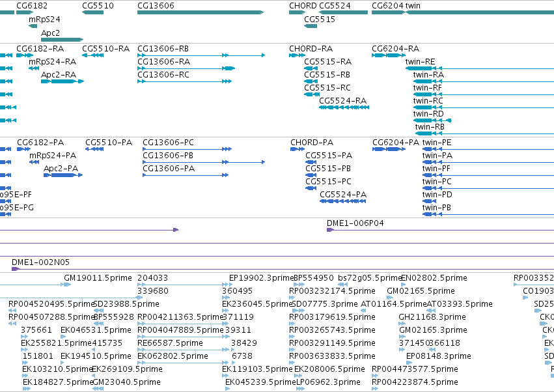Select transcript CHORD-RA
Viewport: 554px width, 392px height.
(x=297, y=55)
